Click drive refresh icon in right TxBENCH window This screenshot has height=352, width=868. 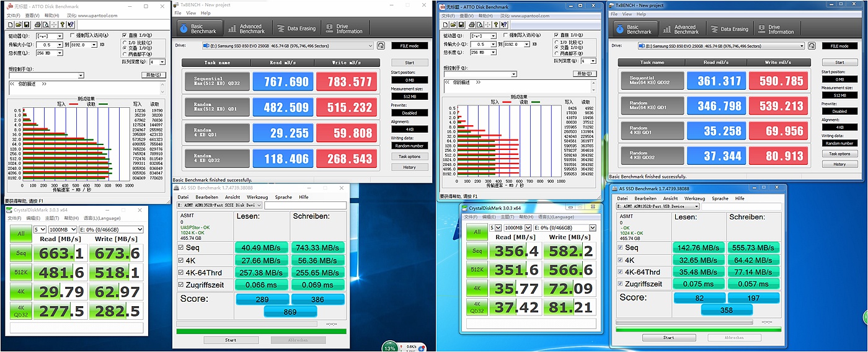coord(810,46)
